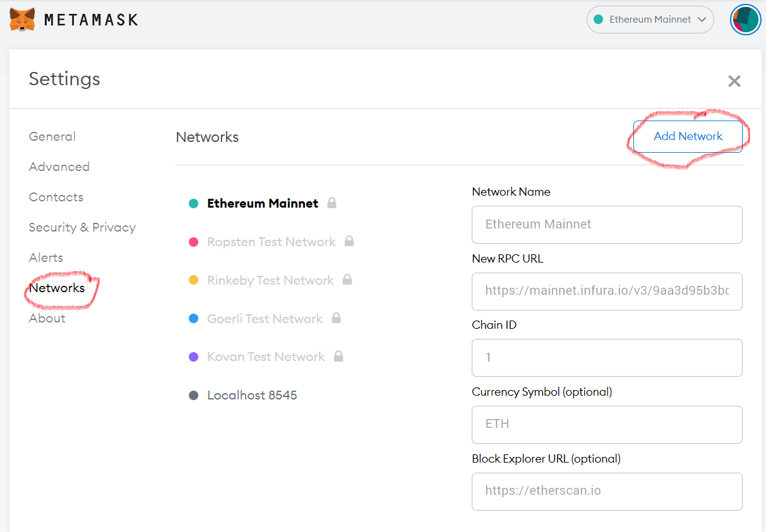Click the 'Currency Symbol (optional)' label
This screenshot has height=532, width=766.
coord(542,392)
